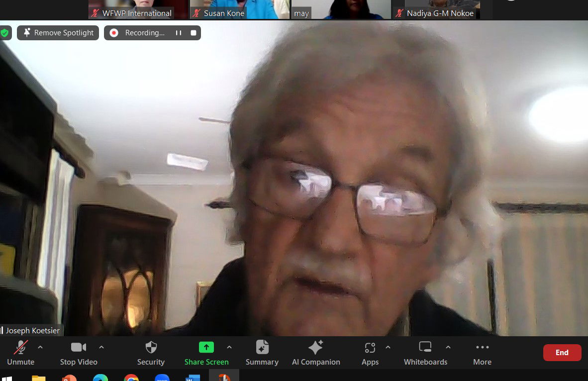Open the Apps panel

click(x=370, y=353)
